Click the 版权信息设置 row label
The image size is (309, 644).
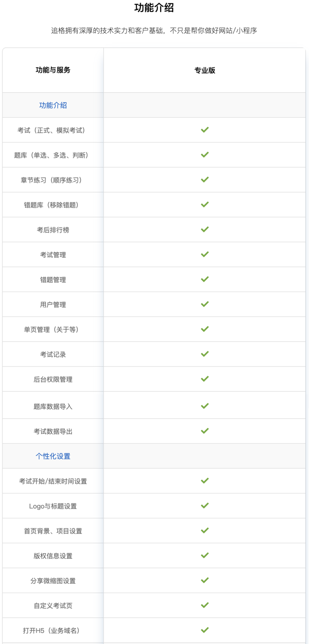[53, 556]
